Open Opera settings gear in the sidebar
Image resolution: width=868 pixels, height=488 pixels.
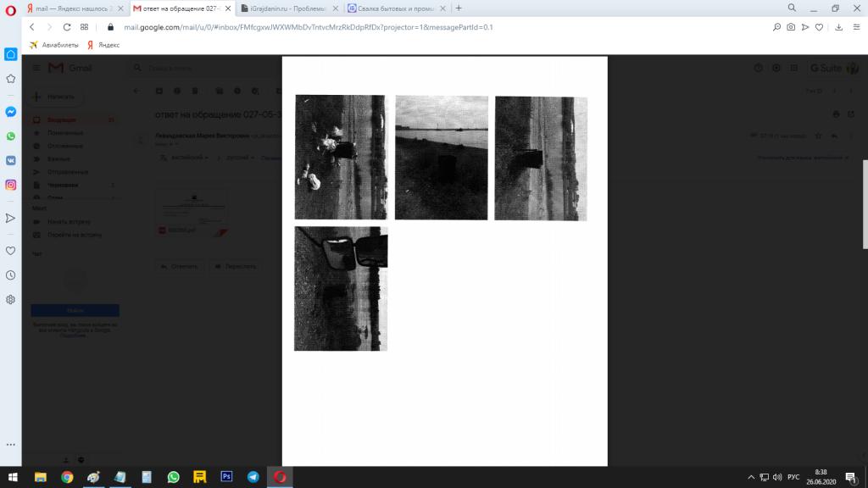point(11,299)
